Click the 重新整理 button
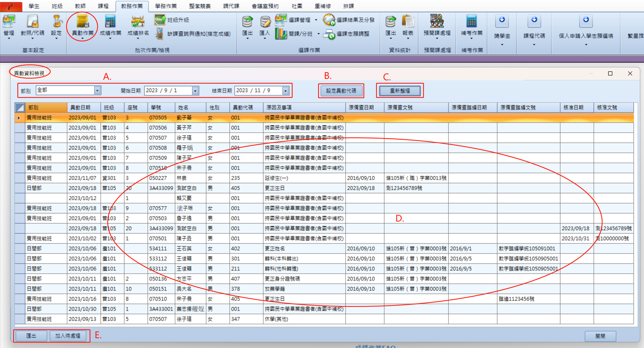The image size is (644, 348). tap(400, 91)
